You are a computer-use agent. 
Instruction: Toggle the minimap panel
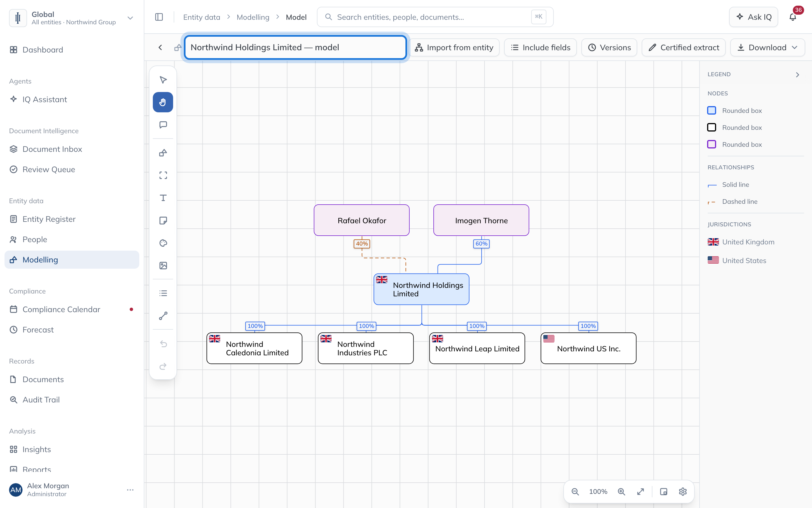(664, 492)
